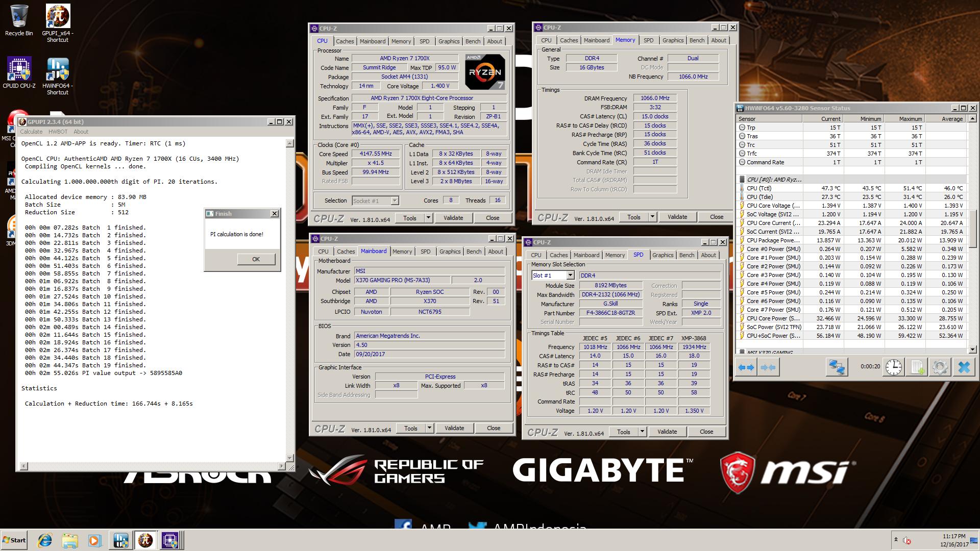Open the CPUID CPU-Z desktop icon
Screen dimensions: 980x551
(19, 72)
